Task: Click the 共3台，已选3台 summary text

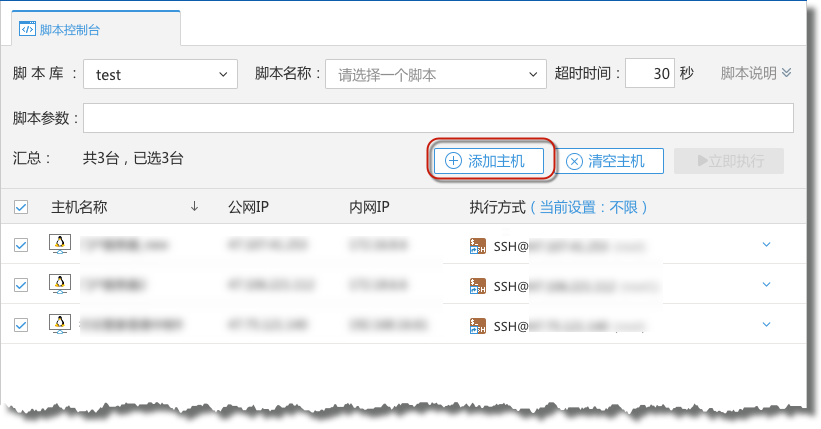Action: [133, 158]
